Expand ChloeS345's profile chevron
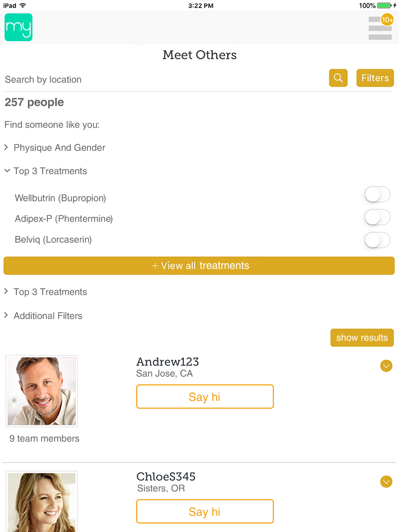This screenshot has width=399, height=532. point(386,482)
